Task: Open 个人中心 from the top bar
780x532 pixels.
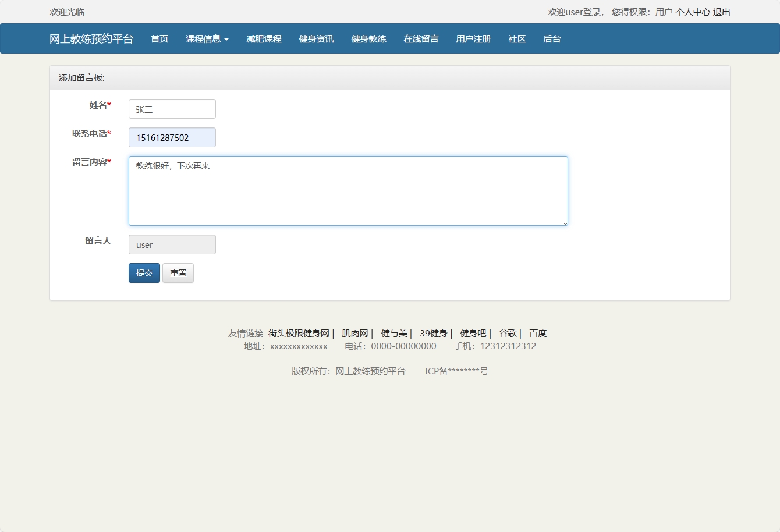Action: tap(694, 12)
